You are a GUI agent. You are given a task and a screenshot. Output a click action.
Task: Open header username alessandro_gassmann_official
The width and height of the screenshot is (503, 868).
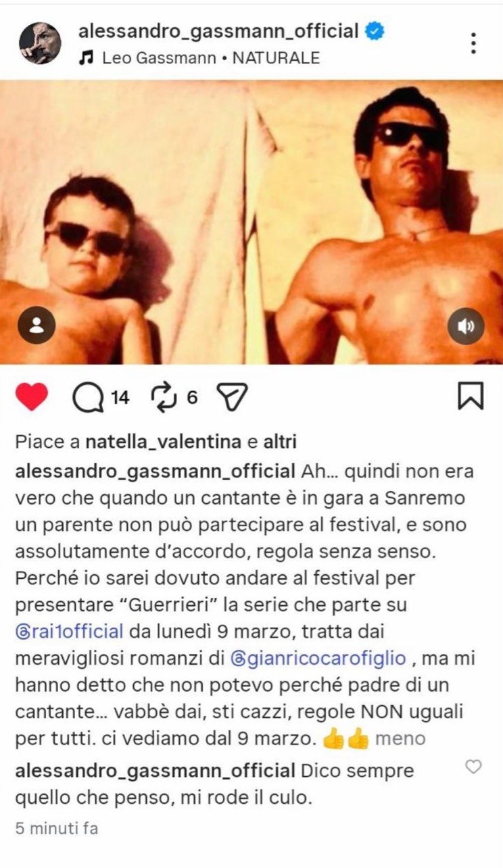(x=218, y=31)
